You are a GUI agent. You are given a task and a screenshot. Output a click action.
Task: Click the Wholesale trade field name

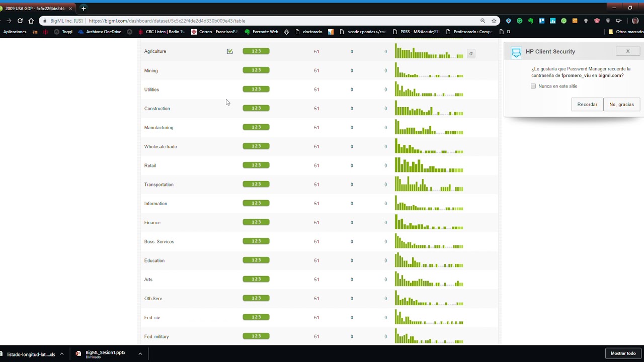160,147
